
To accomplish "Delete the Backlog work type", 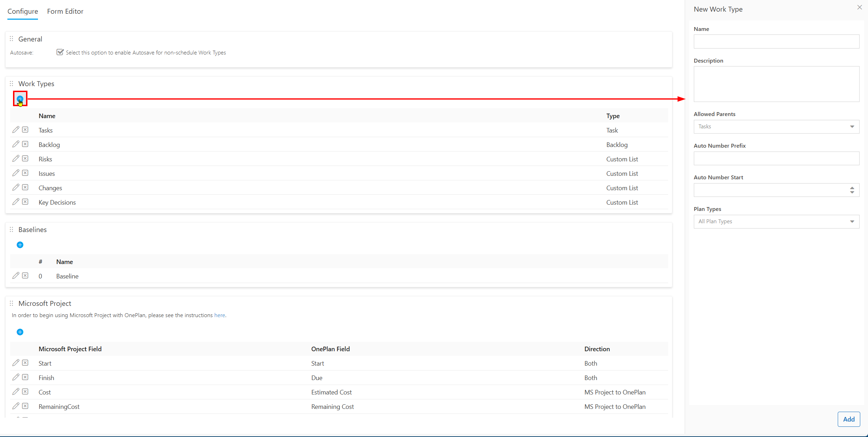I will pos(25,144).
